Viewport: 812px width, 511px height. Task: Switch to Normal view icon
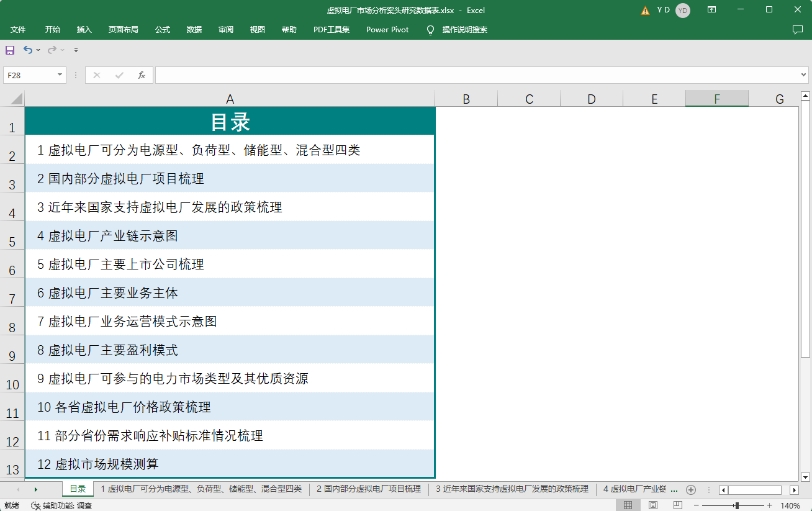point(628,505)
